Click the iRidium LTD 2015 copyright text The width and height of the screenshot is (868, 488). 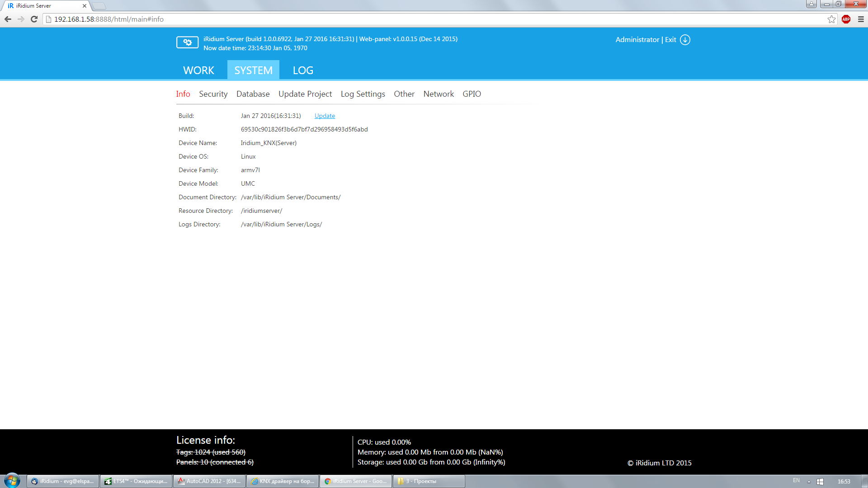[660, 463]
